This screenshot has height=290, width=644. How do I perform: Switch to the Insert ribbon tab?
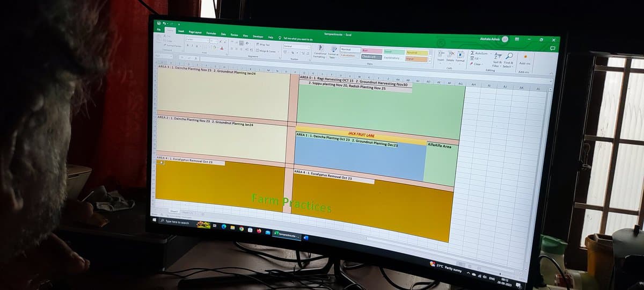[x=181, y=31]
